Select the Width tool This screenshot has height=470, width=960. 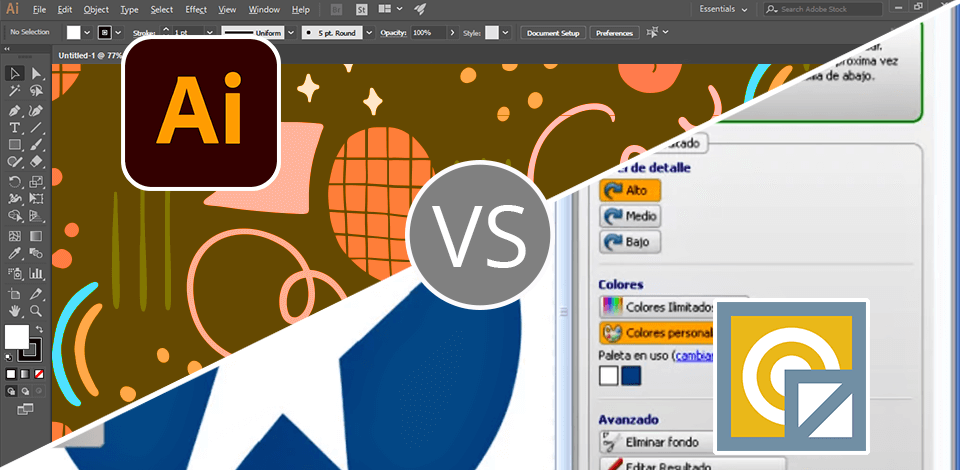(15, 199)
